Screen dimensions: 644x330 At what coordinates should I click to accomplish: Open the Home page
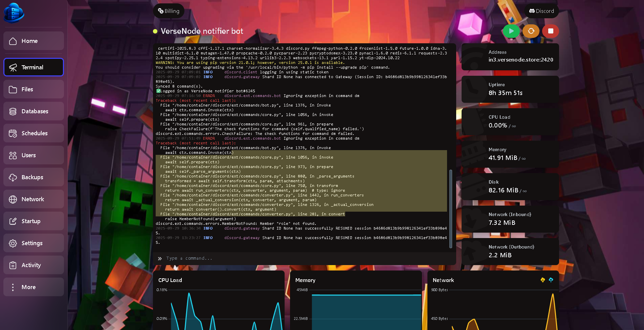pos(34,41)
